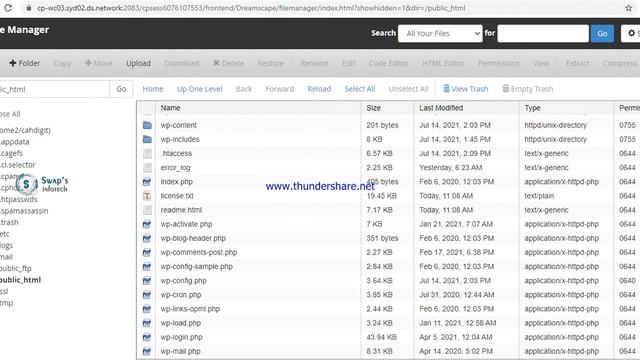Sort files by Name column
This screenshot has width=640, height=360.
pyautogui.click(x=170, y=108)
